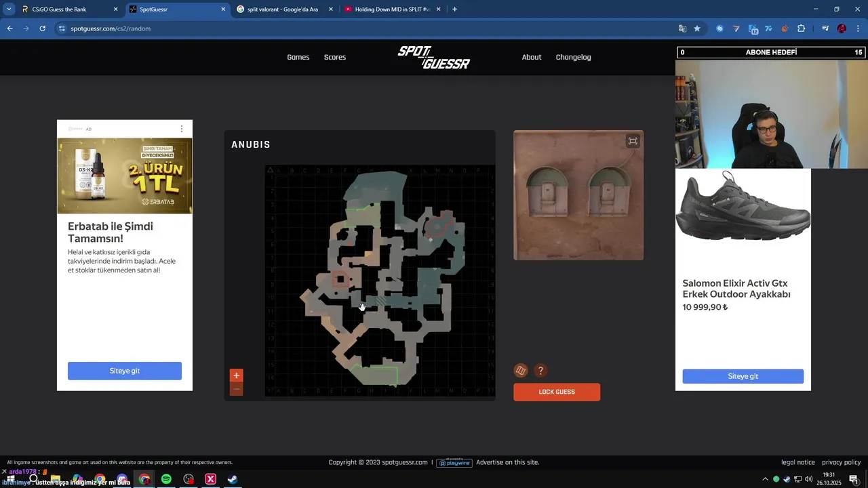Viewport: 868px width, 488px height.
Task: Click the Playwire logo in footer
Action: click(x=454, y=462)
